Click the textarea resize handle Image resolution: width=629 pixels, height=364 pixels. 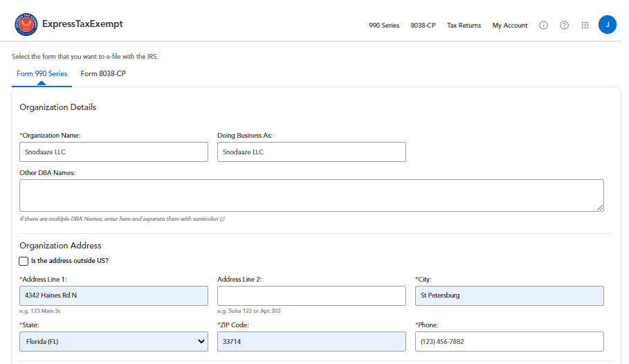pyautogui.click(x=600, y=208)
